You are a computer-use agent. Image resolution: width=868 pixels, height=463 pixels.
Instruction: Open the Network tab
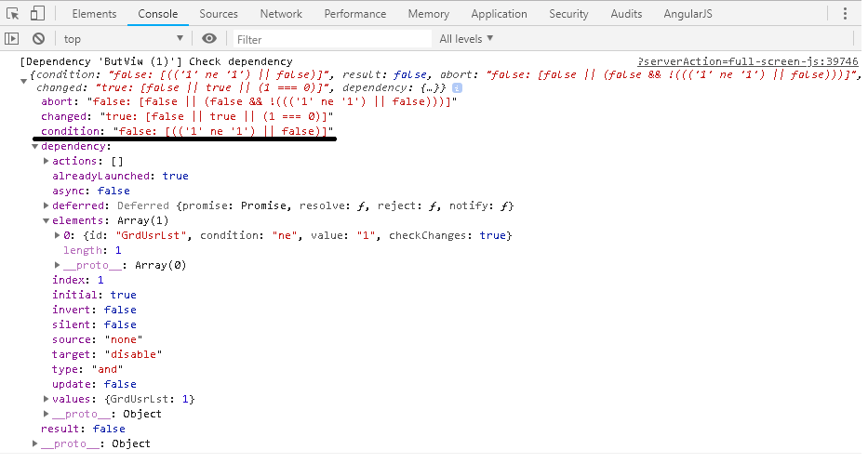click(281, 14)
